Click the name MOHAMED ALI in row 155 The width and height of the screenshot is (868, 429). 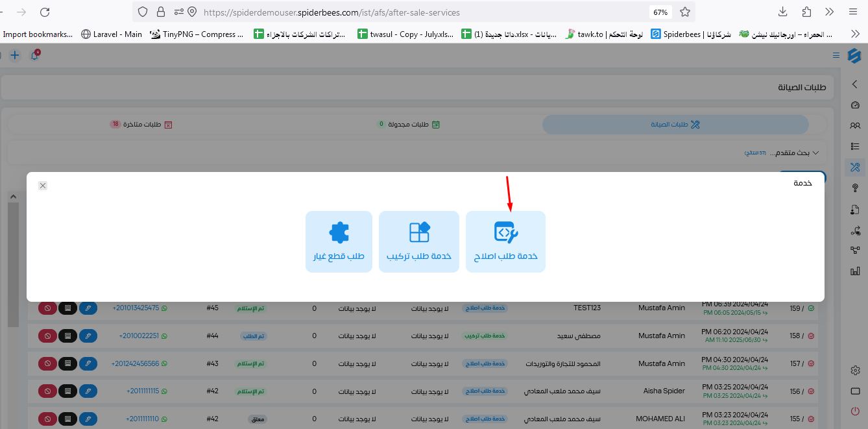[x=660, y=419]
